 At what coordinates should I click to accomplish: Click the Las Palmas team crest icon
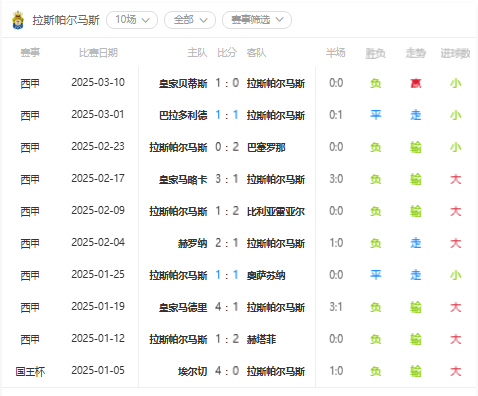(x=18, y=20)
